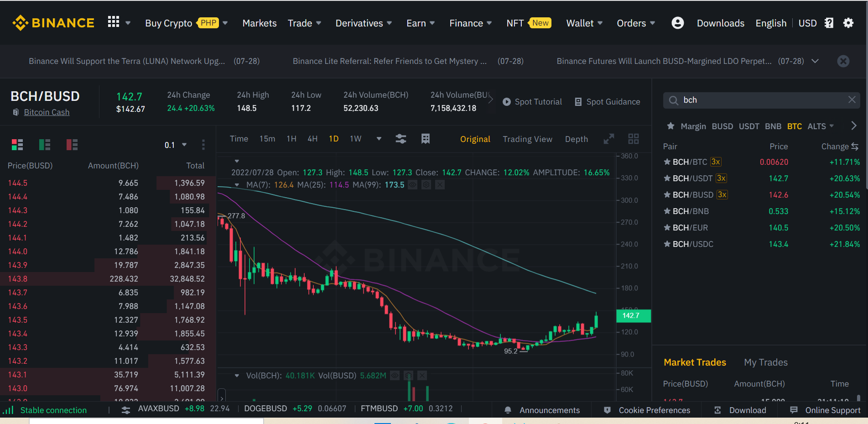Open the user account profile icon
This screenshot has width=868, height=424.
click(x=677, y=23)
